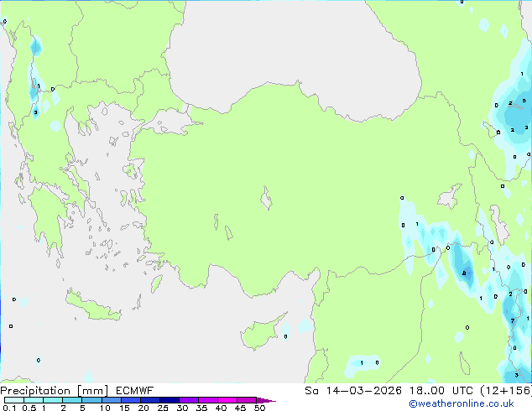Click the "(12+156)" forecast step text
Viewport: 532px width, 411px height.
pos(506,391)
